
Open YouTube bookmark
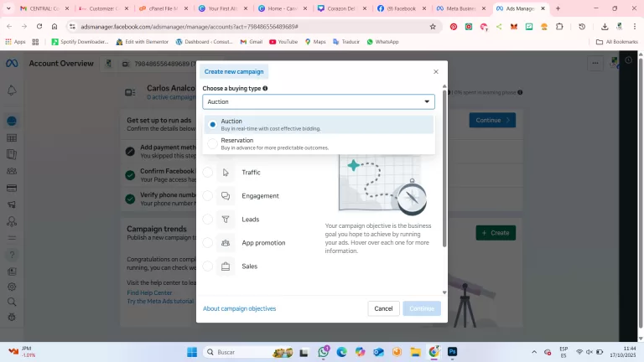(283, 42)
